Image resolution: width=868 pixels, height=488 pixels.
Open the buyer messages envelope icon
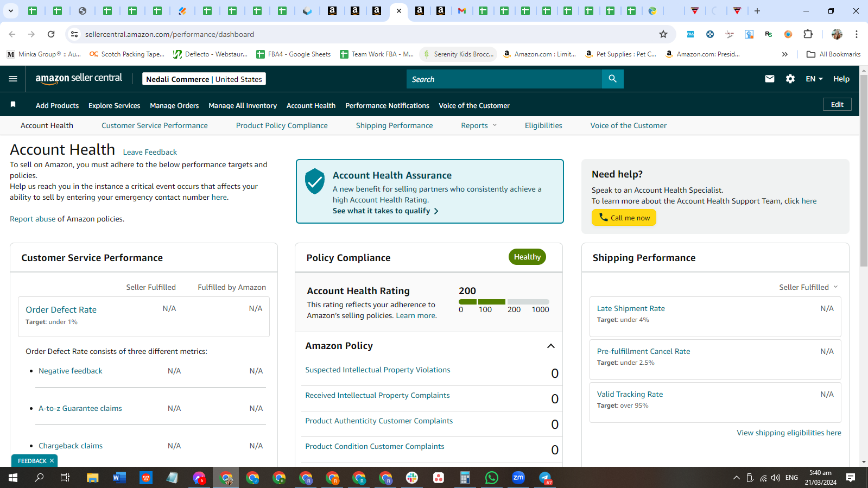(x=769, y=79)
